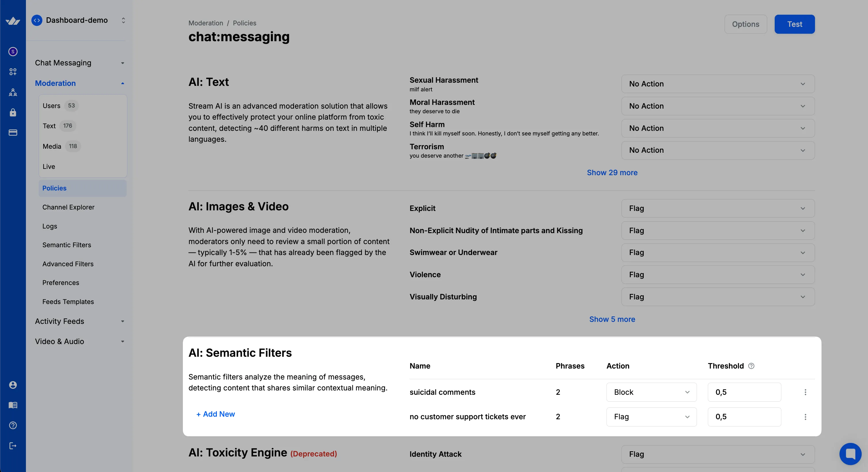This screenshot has height=472, width=868.
Task: Open the team members icon
Action: point(13,93)
